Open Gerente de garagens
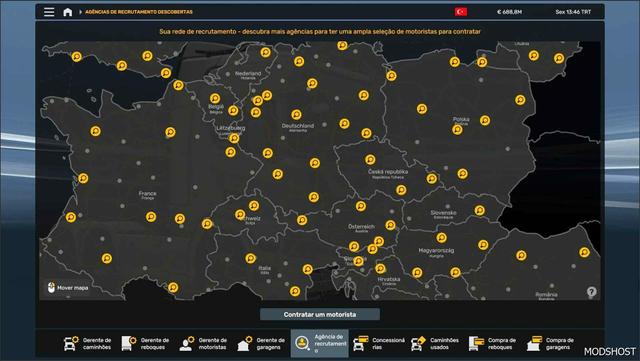Viewport: 640px width, 361px height. [x=261, y=343]
